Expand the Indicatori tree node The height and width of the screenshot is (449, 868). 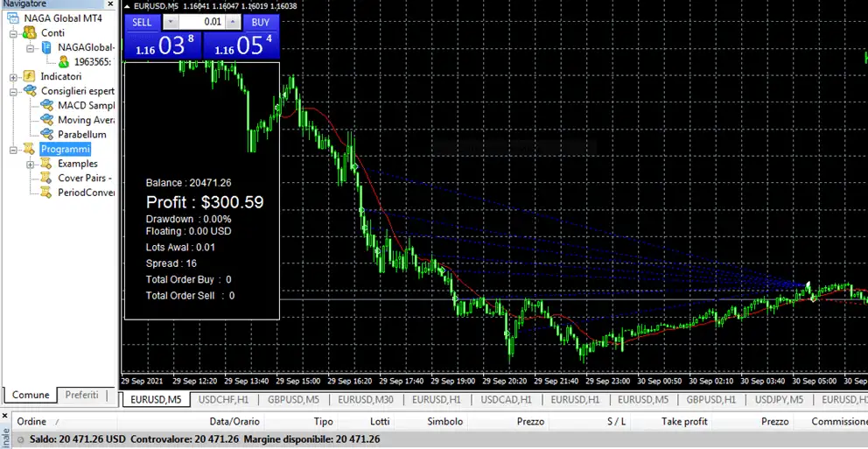(14, 77)
